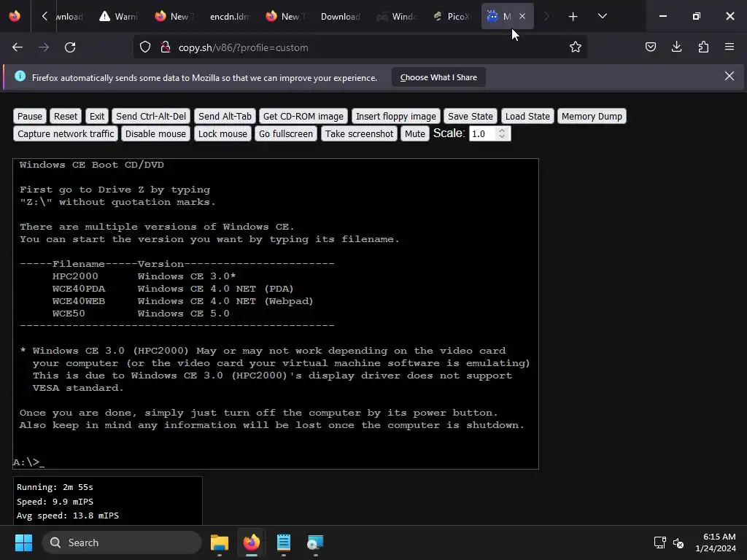
Task: Open the site security lock icon
Action: tap(166, 47)
